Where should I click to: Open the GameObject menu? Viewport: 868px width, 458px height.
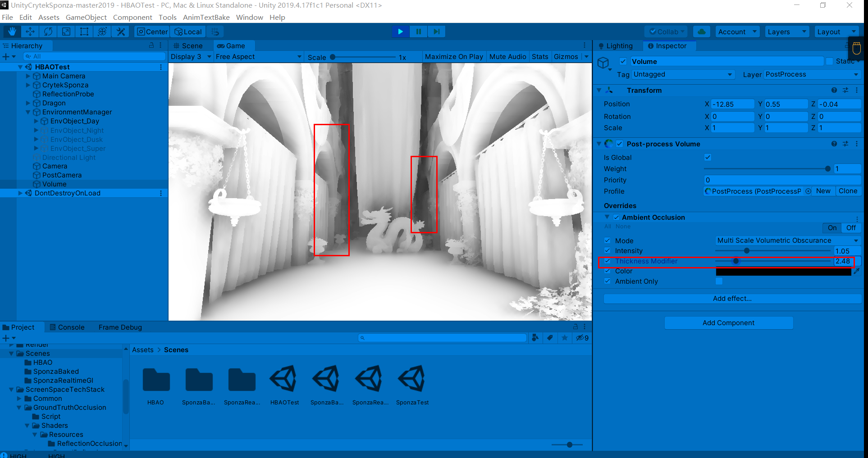pyautogui.click(x=86, y=17)
